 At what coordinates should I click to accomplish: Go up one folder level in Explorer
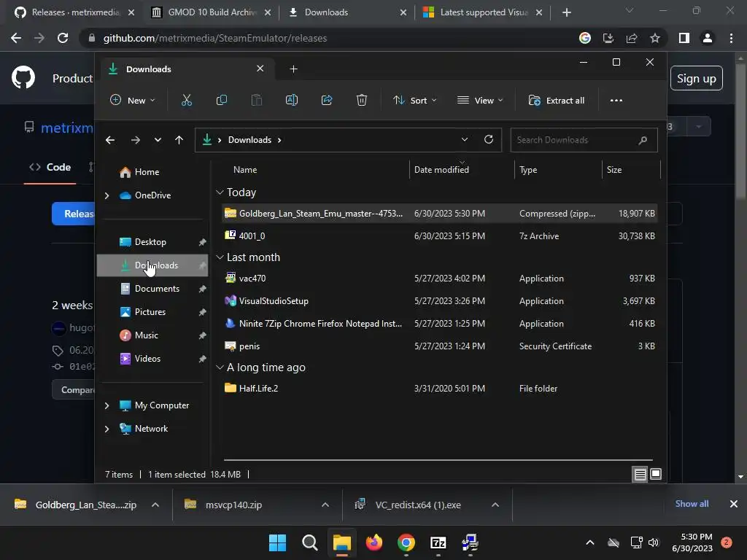pos(179,140)
